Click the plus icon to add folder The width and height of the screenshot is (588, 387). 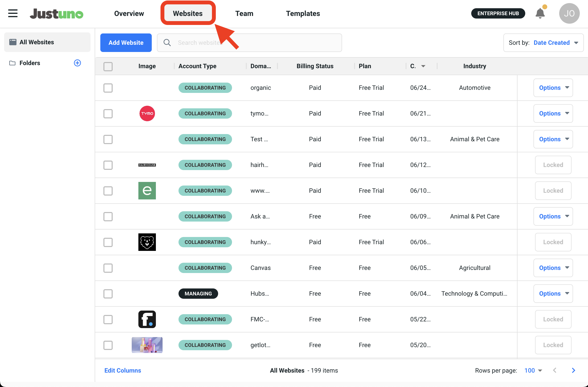click(77, 63)
